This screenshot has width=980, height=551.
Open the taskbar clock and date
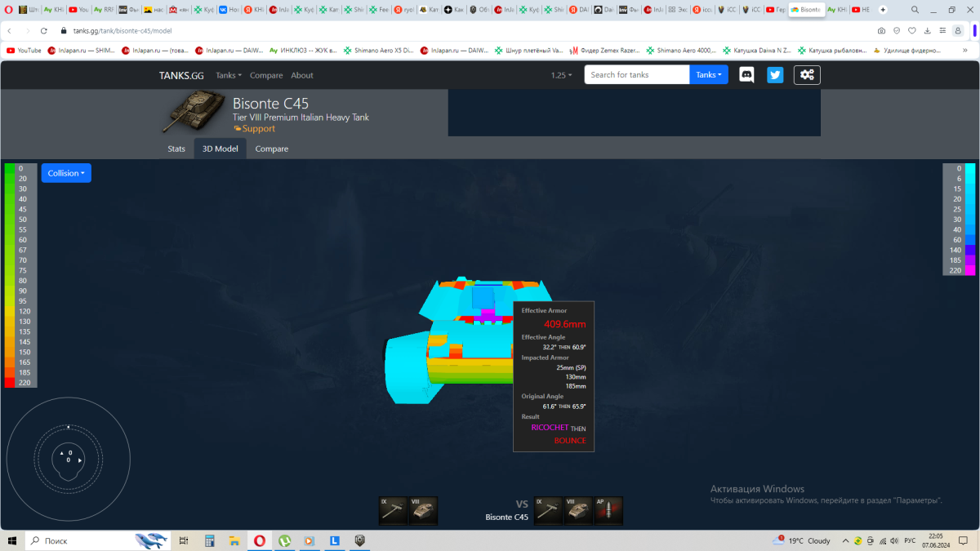[x=935, y=540]
